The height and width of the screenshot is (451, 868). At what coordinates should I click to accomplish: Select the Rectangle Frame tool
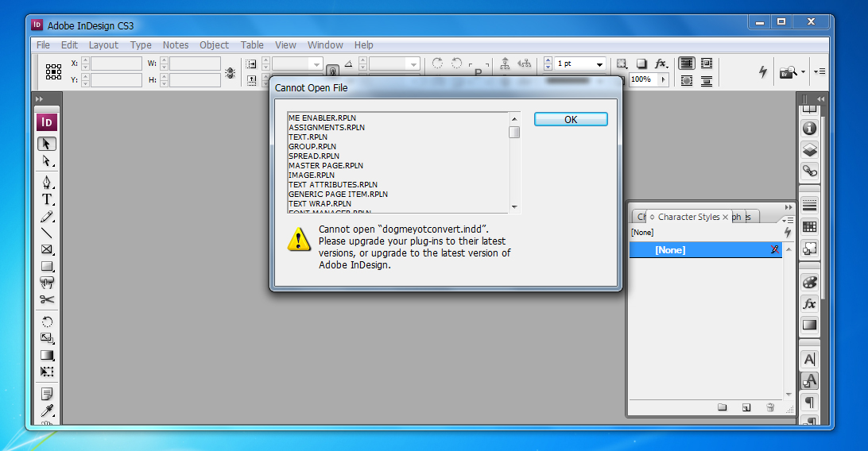click(x=46, y=250)
